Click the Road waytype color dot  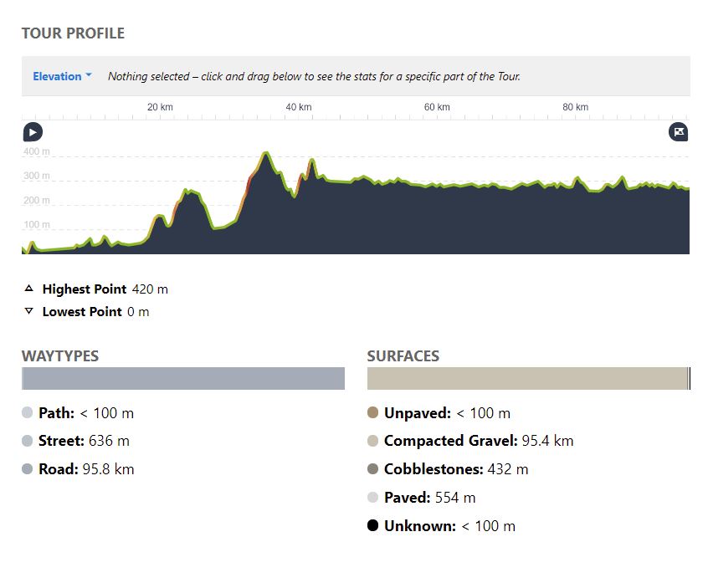(28, 469)
